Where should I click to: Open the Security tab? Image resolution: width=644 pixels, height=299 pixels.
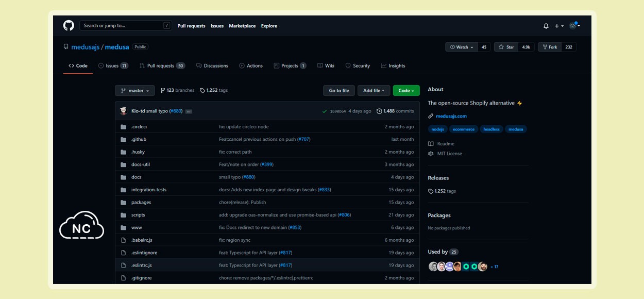tap(358, 66)
